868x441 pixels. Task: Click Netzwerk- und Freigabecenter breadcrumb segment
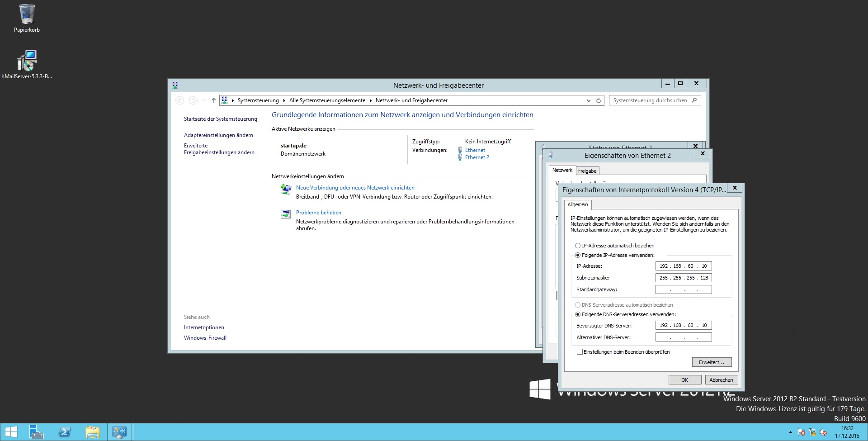pos(411,100)
